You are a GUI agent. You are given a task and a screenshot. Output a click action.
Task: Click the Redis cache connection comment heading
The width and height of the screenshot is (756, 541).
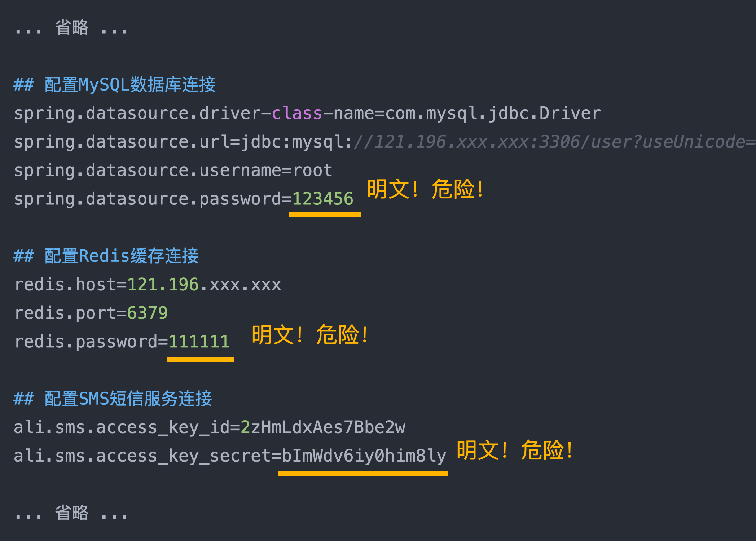point(106,256)
